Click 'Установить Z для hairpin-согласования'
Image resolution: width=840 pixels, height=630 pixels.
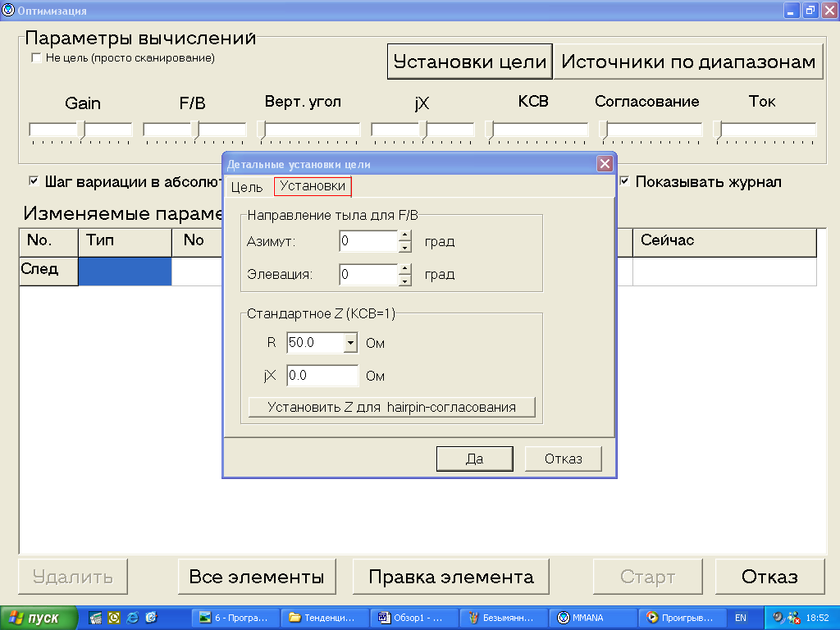(x=391, y=407)
